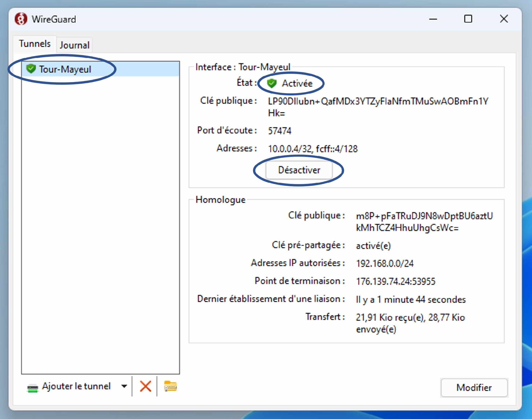Delete the tunnel using the red X icon

pos(145,386)
